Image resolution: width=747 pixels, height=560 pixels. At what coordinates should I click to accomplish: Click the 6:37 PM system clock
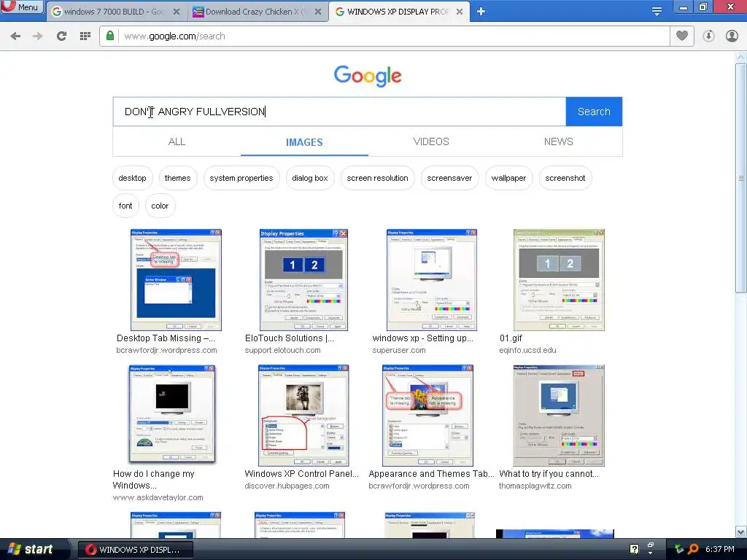point(720,549)
